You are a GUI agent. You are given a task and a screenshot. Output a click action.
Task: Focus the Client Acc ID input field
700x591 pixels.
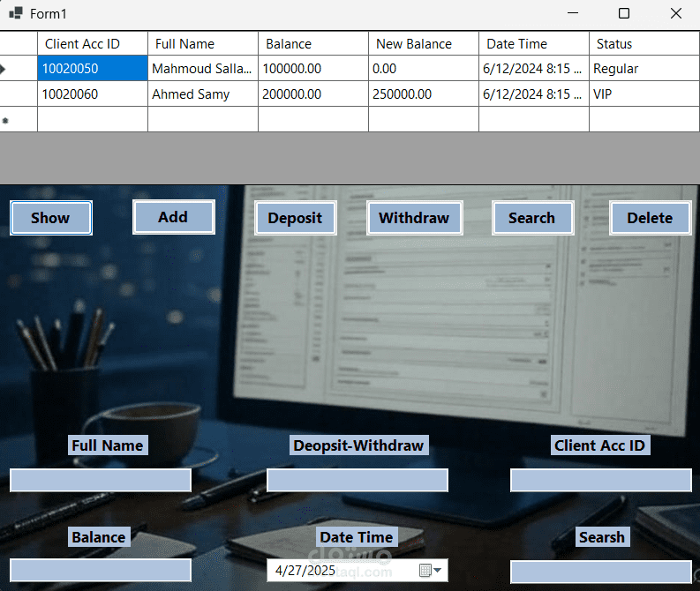(601, 480)
